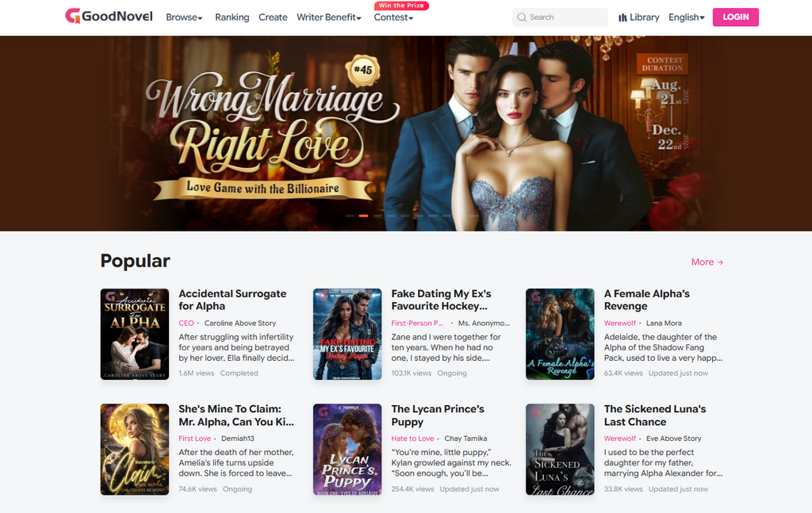
Task: Open The Sickened Luna's Last Chance cover
Action: click(x=561, y=450)
